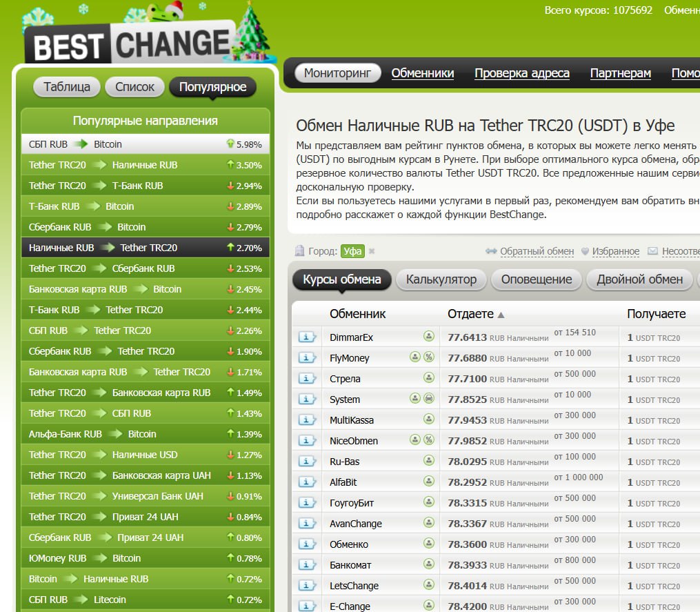Open the Двойной обмен tab
The image size is (700, 612).
click(639, 279)
